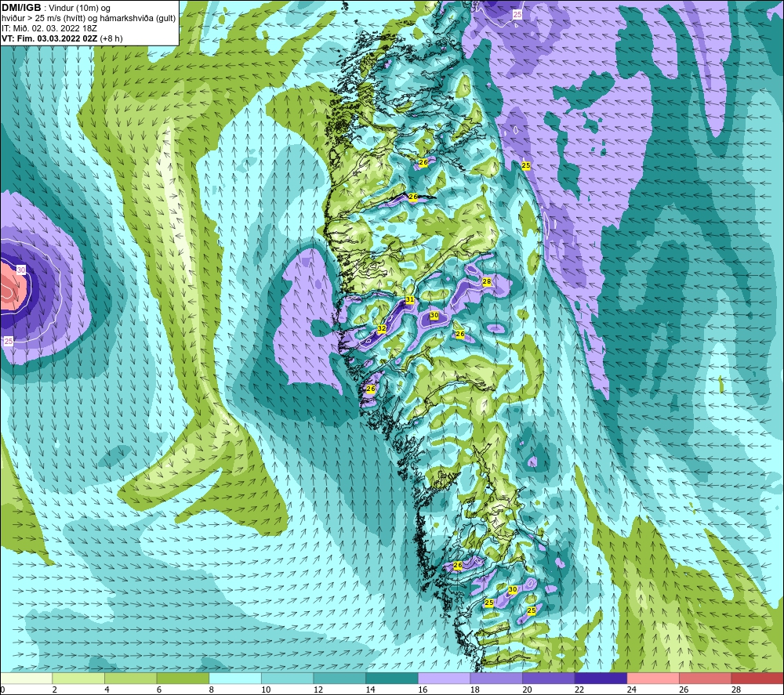Click the line 'hviður > 25 m/s (hvítt) og hámarkshviða (gult)'

(89, 18)
